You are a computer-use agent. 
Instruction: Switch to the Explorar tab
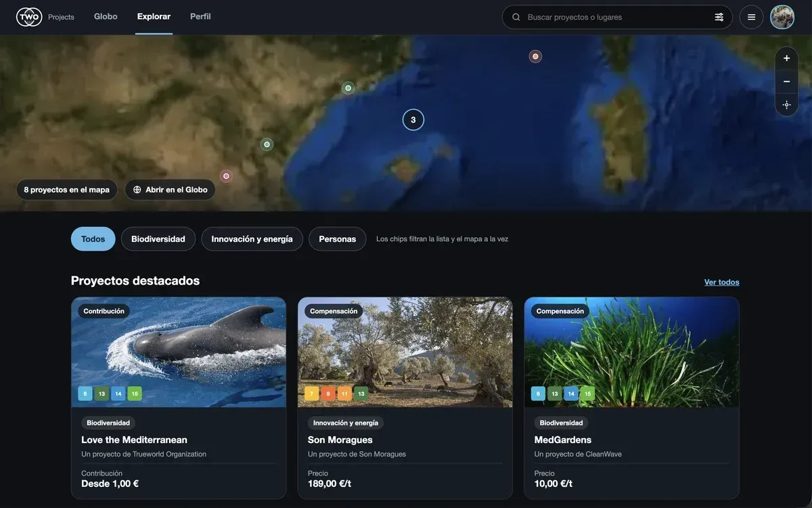pyautogui.click(x=154, y=17)
